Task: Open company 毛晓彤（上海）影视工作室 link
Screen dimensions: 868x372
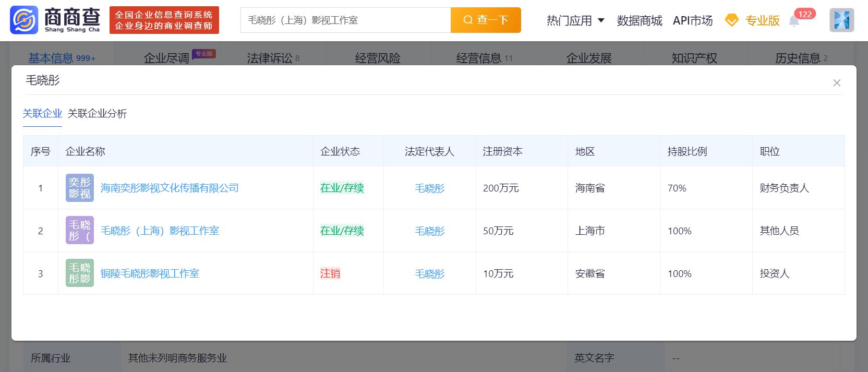Action: click(160, 231)
